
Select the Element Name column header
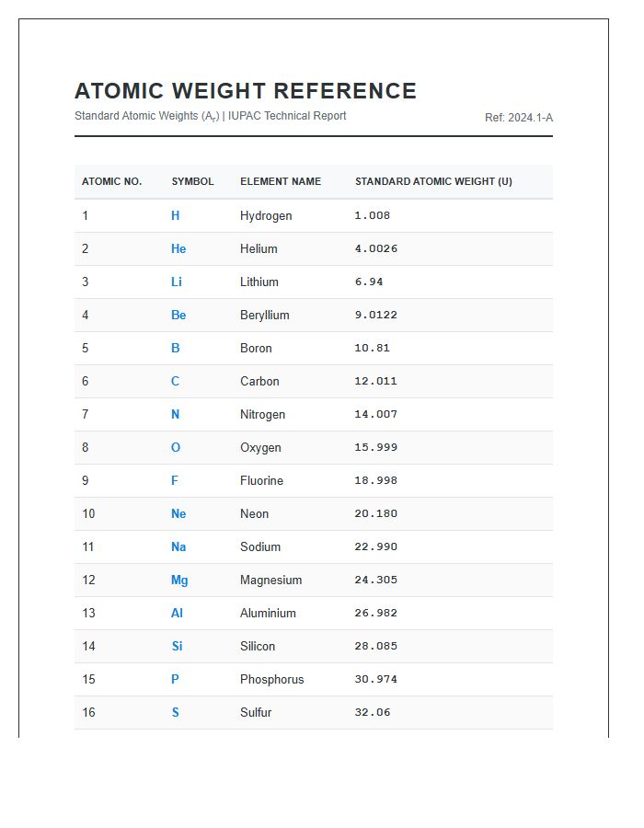pyautogui.click(x=281, y=181)
